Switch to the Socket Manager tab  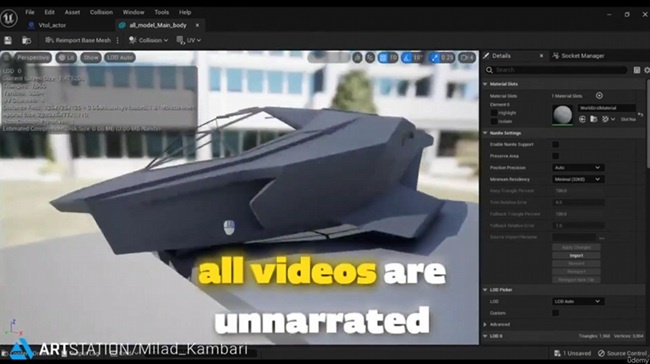578,56
